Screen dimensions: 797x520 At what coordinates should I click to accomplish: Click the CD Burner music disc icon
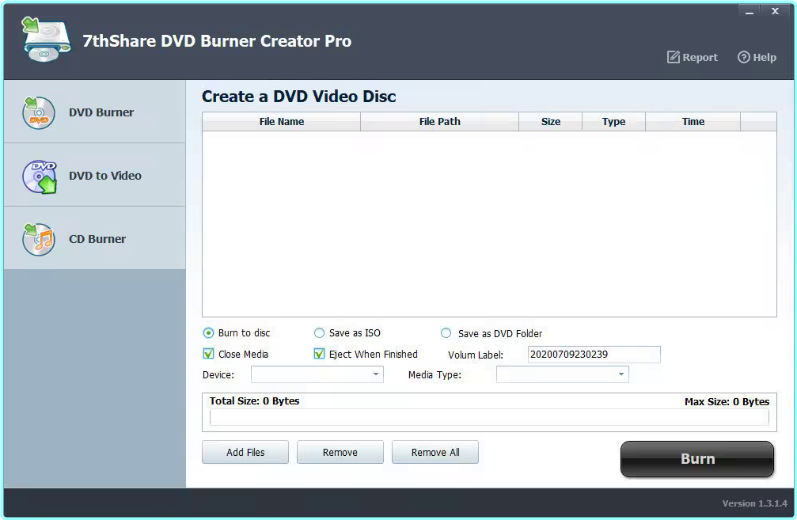pyautogui.click(x=39, y=239)
